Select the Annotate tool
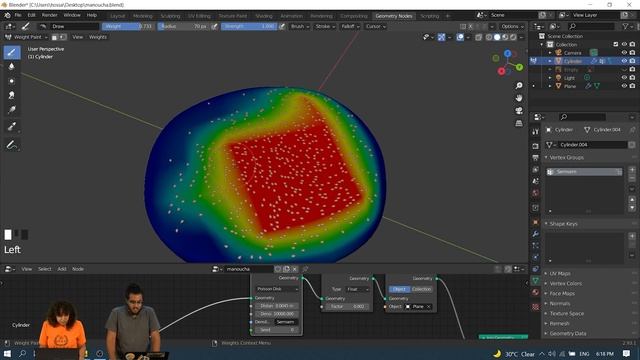 pos(12,144)
